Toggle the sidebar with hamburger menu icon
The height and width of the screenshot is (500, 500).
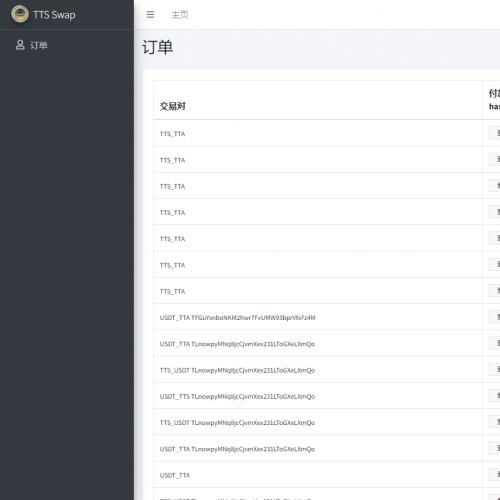(150, 14)
